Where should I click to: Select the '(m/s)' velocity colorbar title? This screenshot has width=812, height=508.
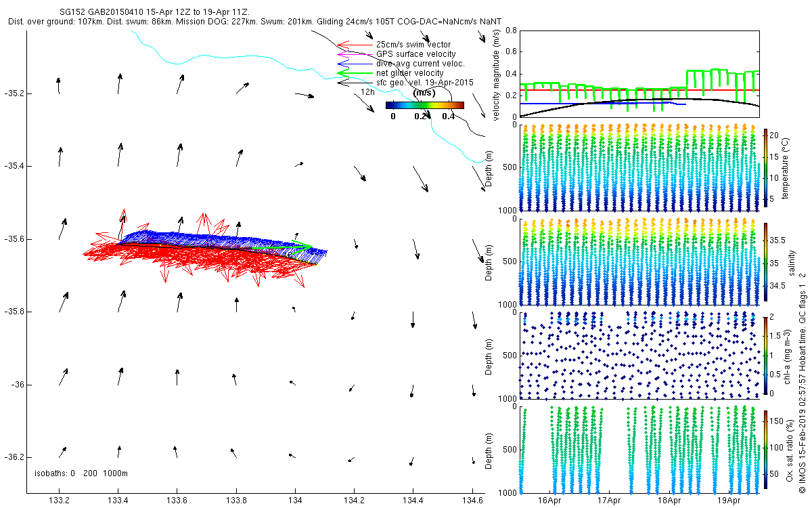coord(424,92)
